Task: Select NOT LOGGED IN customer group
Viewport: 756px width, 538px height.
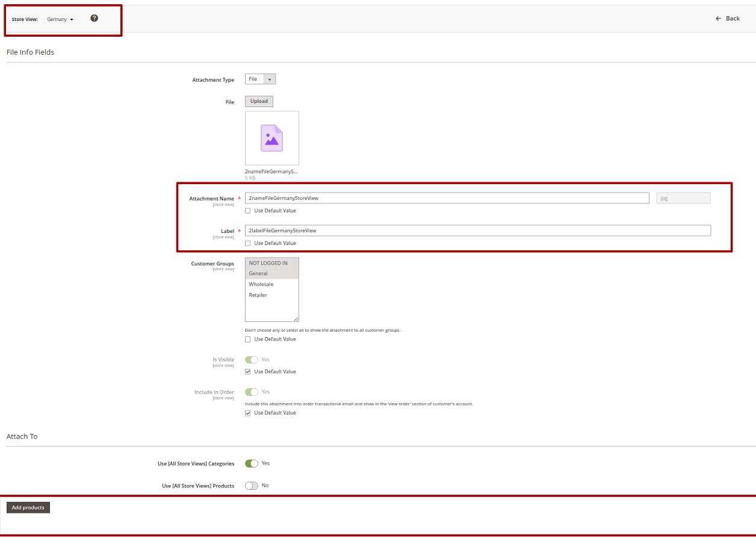Action: point(268,263)
